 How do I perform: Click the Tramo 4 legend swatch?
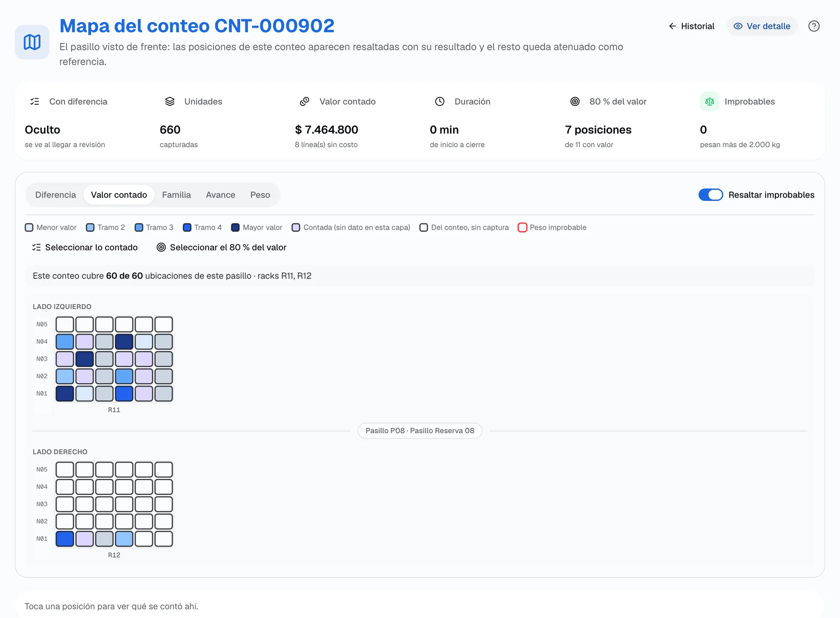pyautogui.click(x=187, y=227)
